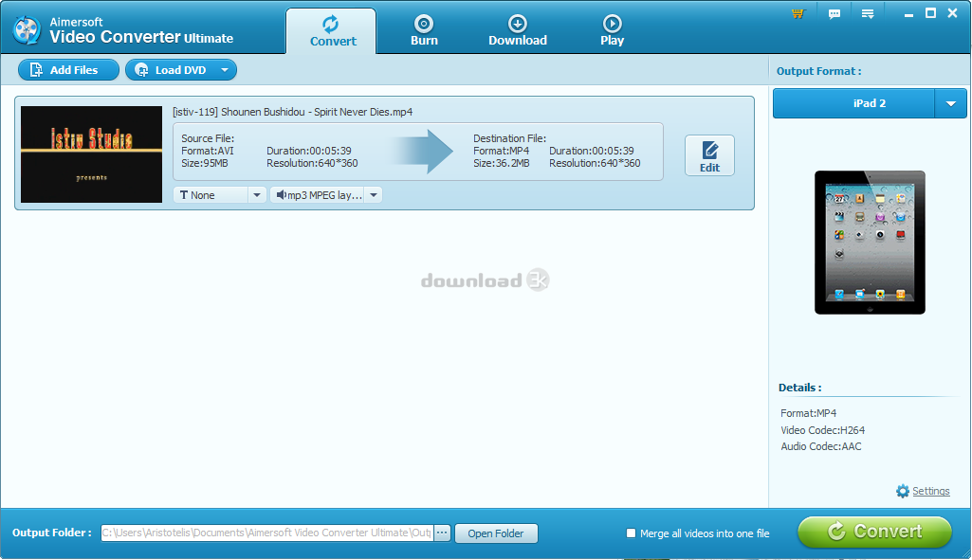972x560 pixels.
Task: Click the destination 'Format:MP4' text
Action: (502, 151)
